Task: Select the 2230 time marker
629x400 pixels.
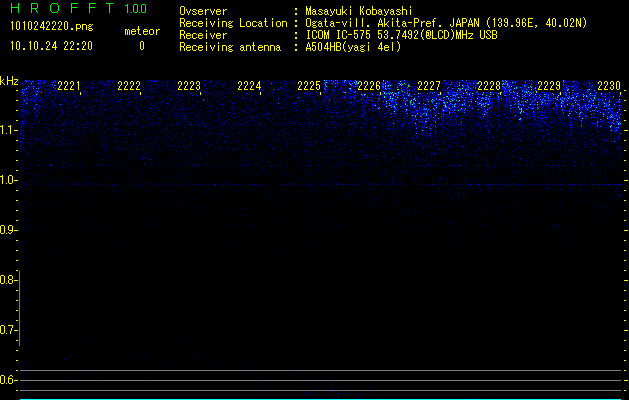Action: [609, 86]
